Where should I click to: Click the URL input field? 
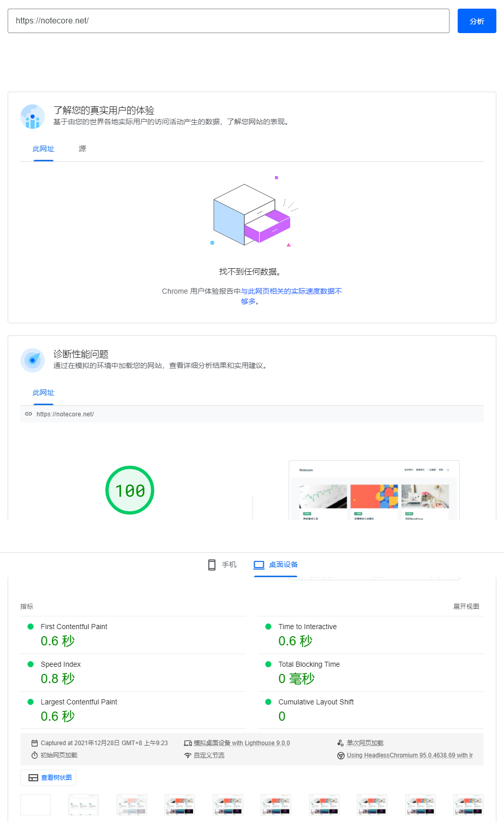[228, 21]
